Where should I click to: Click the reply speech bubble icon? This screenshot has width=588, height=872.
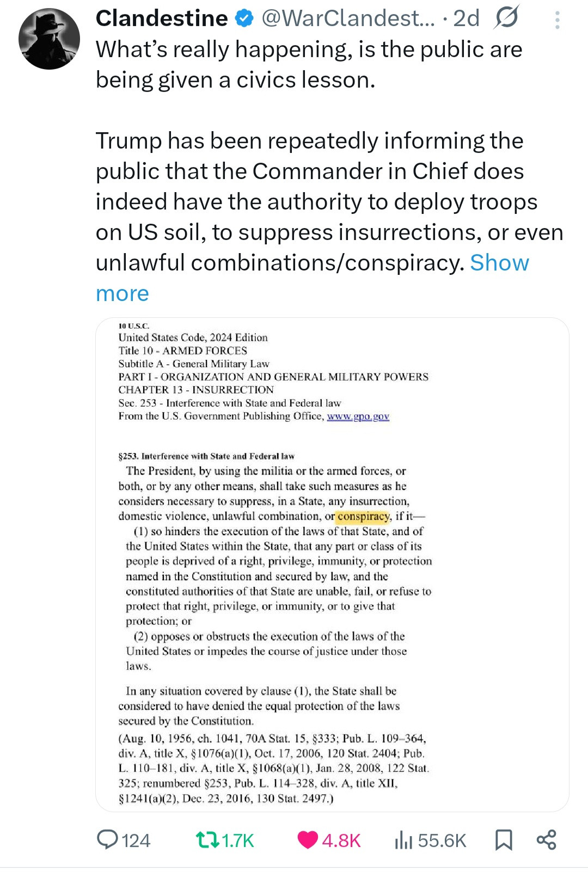pos(107,840)
